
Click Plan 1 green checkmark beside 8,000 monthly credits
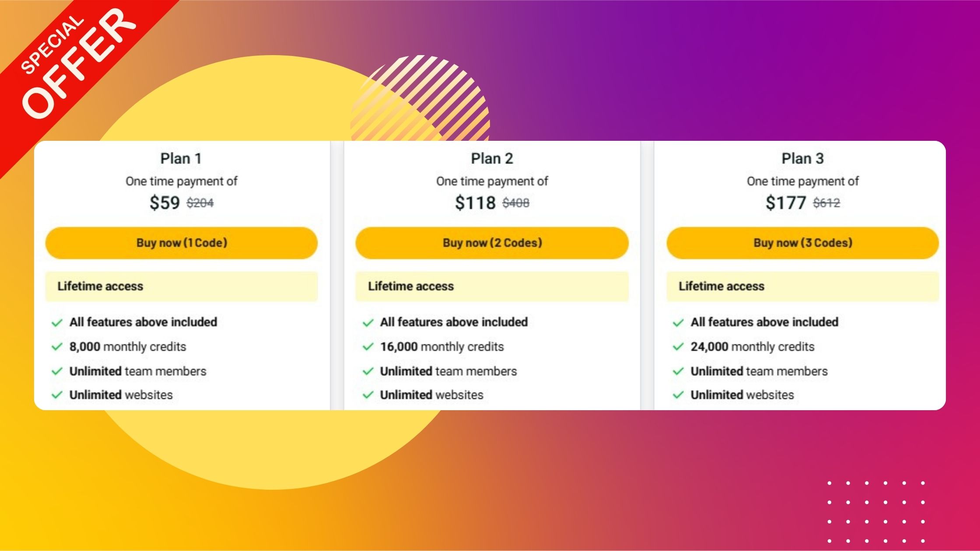click(57, 347)
